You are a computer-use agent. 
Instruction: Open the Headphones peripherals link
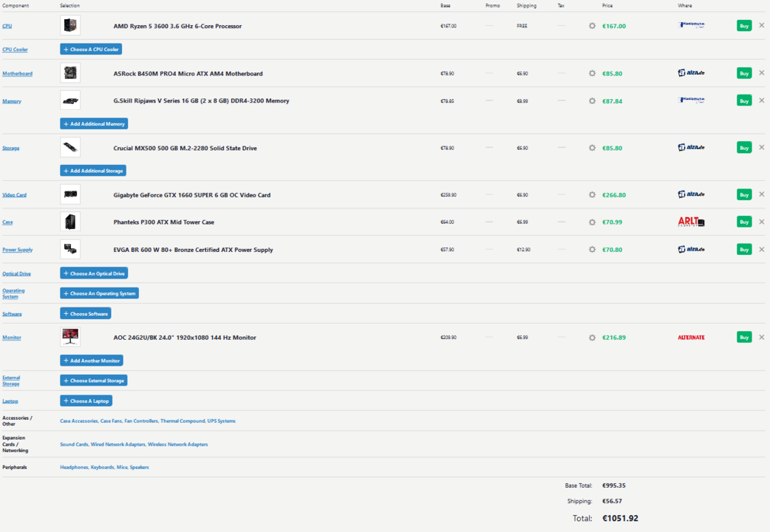[x=74, y=467]
